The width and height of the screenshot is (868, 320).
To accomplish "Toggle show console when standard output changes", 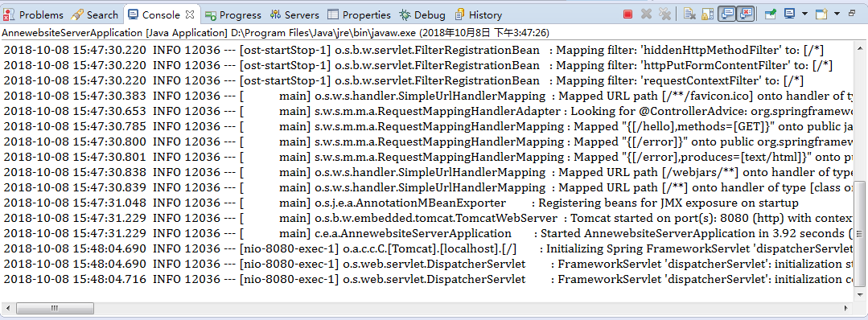I will 727,14.
